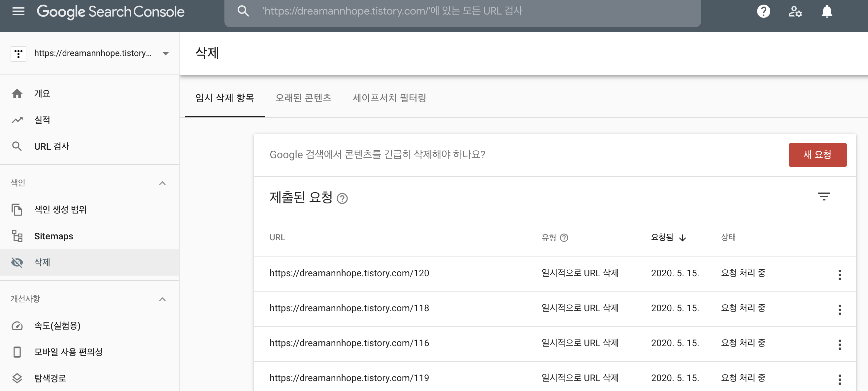Viewport: 868px width, 391px height.
Task: Open 속도(실험용) report
Action: 89,325
